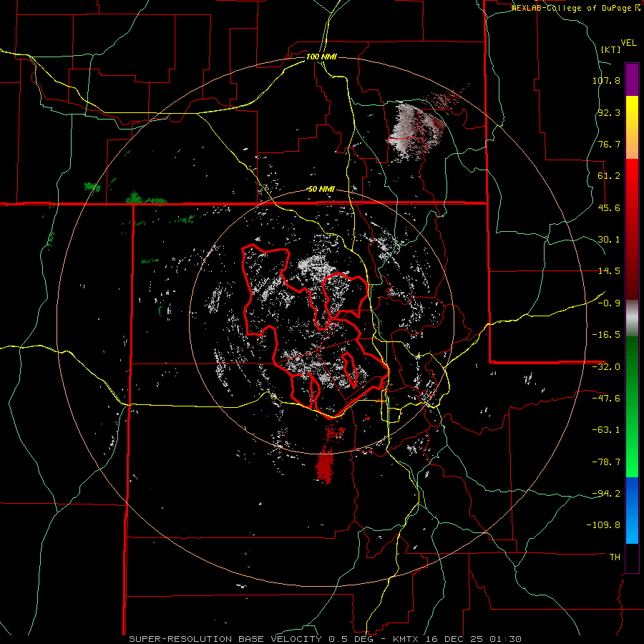
Task: Select the -32.0 scale value
Action: pyautogui.click(x=606, y=367)
